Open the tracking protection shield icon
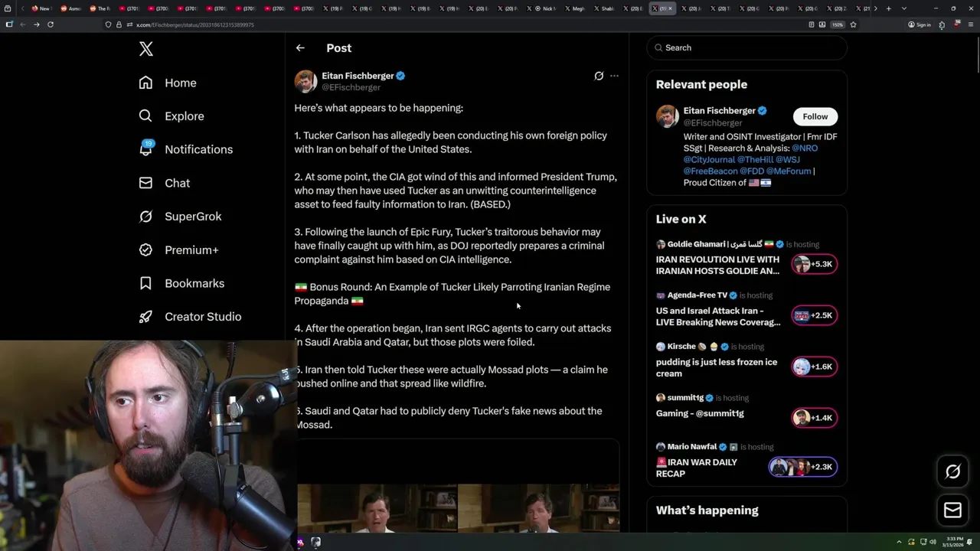This screenshot has height=551, width=980. coord(108,24)
